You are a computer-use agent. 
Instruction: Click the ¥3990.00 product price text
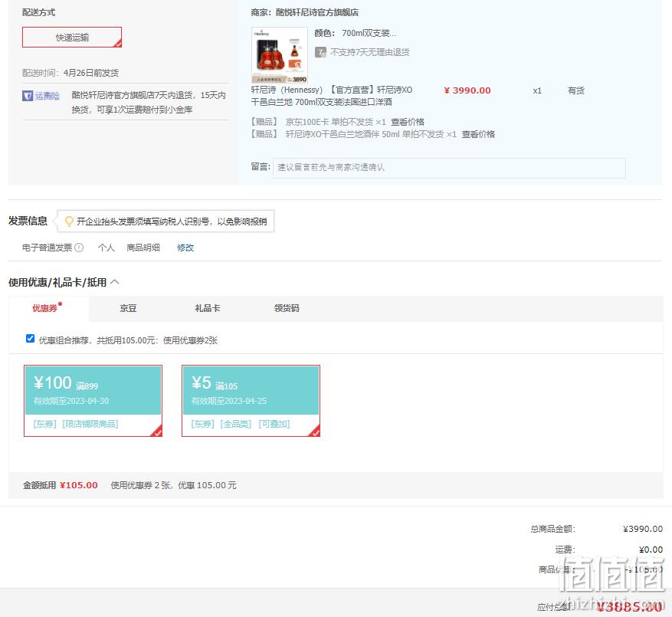pos(467,90)
